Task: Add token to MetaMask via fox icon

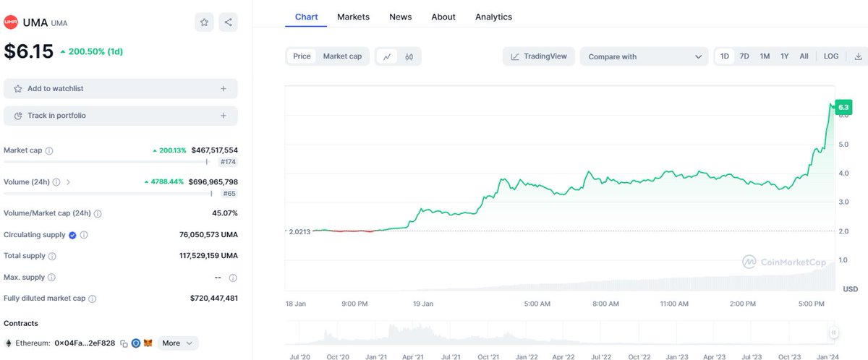Action: pyautogui.click(x=148, y=343)
